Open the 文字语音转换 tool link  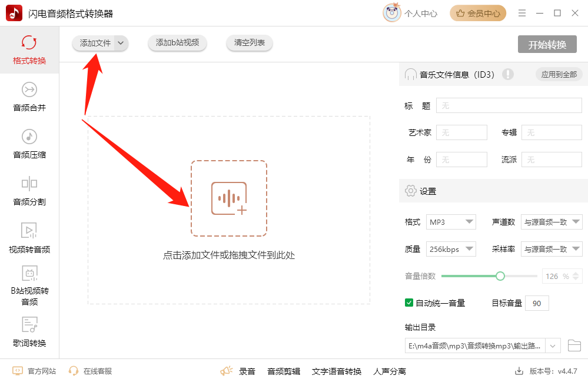pos(336,371)
